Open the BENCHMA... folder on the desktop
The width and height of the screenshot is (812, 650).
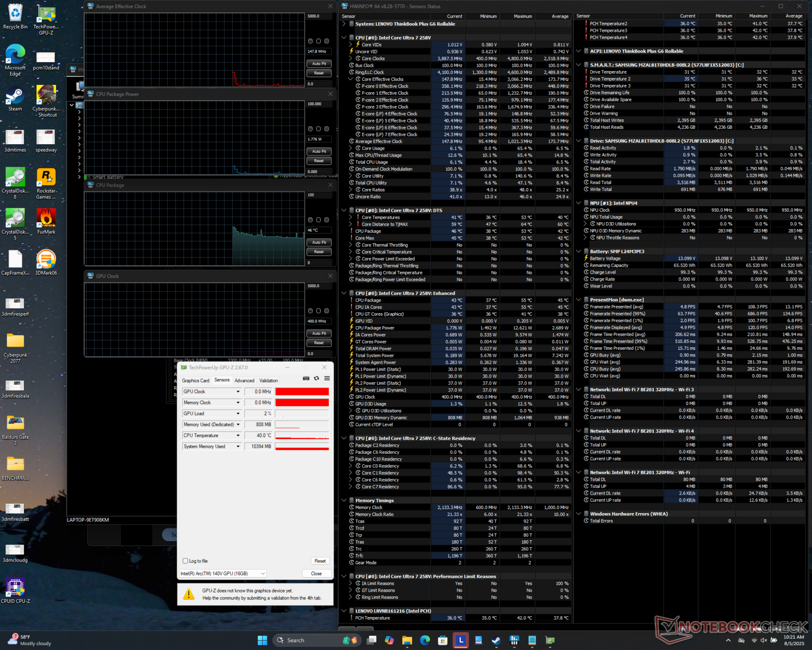[15, 468]
